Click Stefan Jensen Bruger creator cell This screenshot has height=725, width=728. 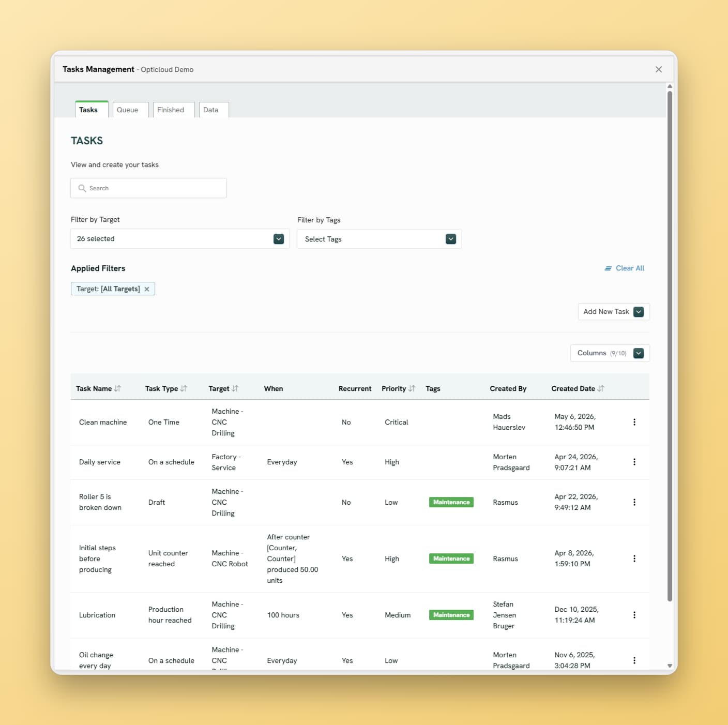coord(505,615)
